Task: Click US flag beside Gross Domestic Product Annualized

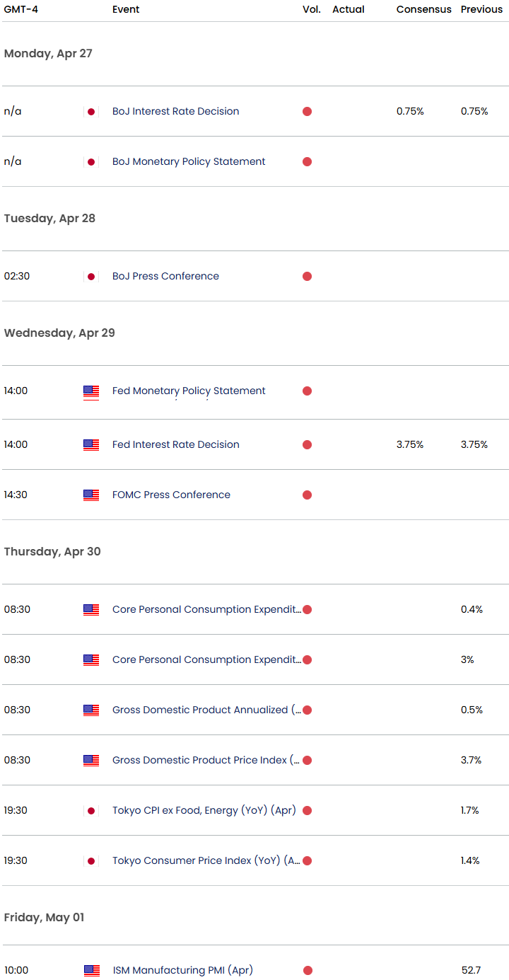Action: tap(90, 710)
